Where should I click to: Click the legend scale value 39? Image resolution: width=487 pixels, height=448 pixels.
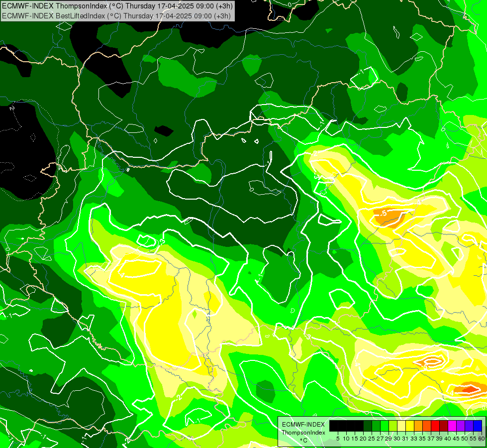click(x=439, y=439)
